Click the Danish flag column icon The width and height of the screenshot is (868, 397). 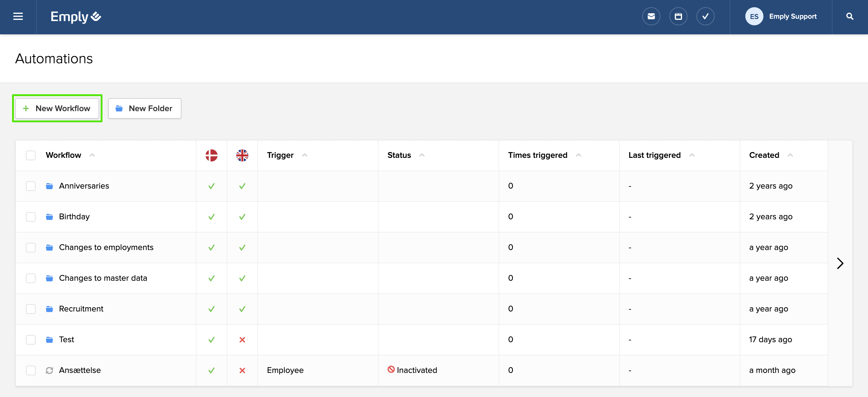pyautogui.click(x=211, y=155)
